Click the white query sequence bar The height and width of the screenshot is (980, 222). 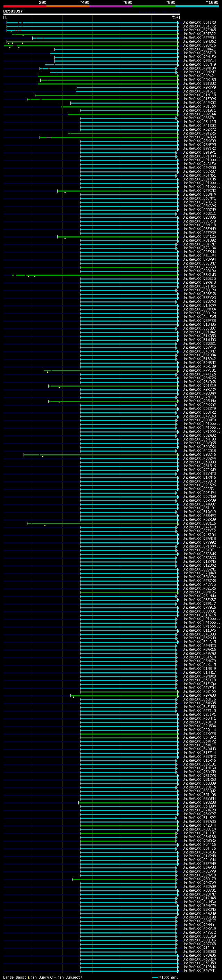click(x=92, y=15)
